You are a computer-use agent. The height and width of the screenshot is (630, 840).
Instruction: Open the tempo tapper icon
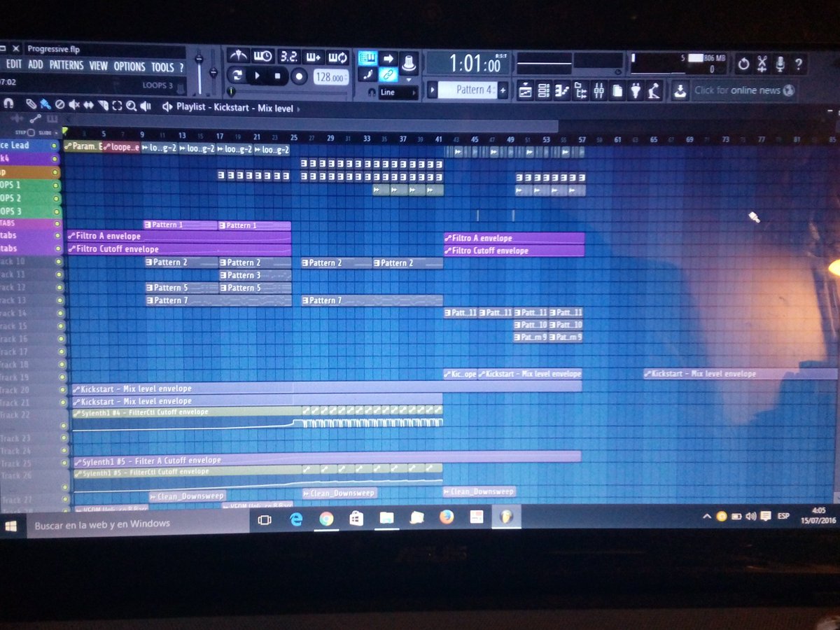pos(654,90)
